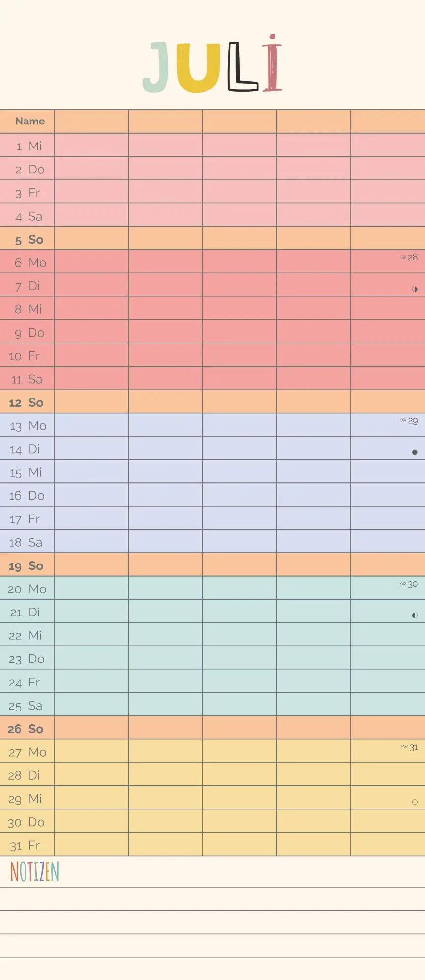Click the quarter moon icon on 21 Di
This screenshot has width=425, height=980.
coord(415,615)
